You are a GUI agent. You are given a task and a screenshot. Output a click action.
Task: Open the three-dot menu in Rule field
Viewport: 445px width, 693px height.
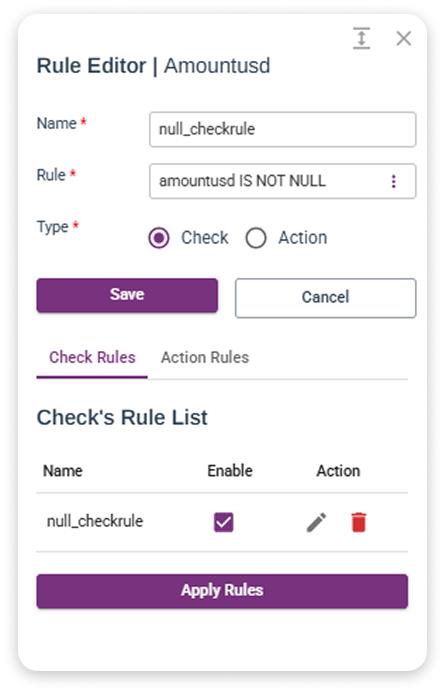tap(393, 181)
